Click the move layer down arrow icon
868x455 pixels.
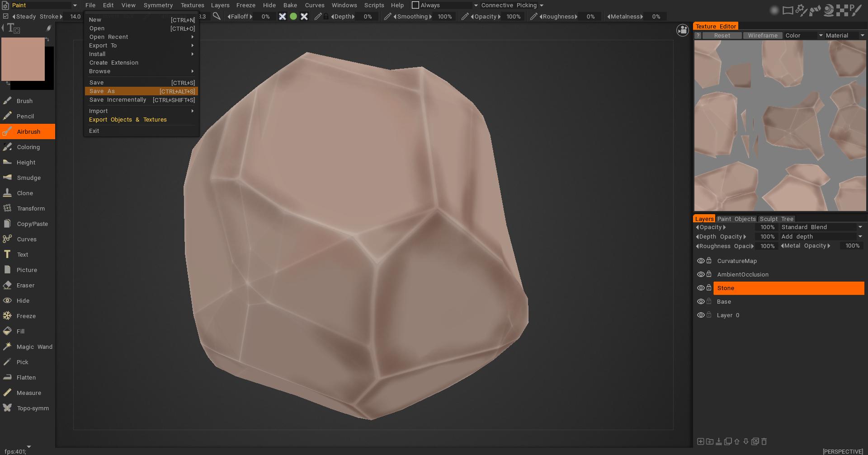746,441
